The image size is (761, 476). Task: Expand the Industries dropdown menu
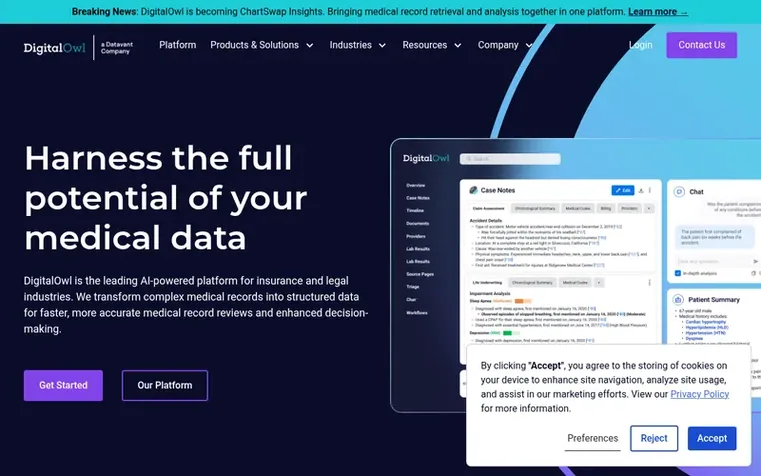[x=358, y=45]
